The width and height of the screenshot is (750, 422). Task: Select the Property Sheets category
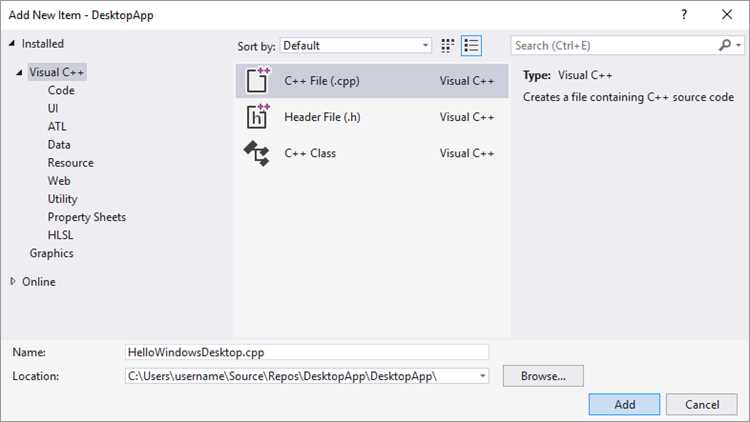click(x=87, y=217)
